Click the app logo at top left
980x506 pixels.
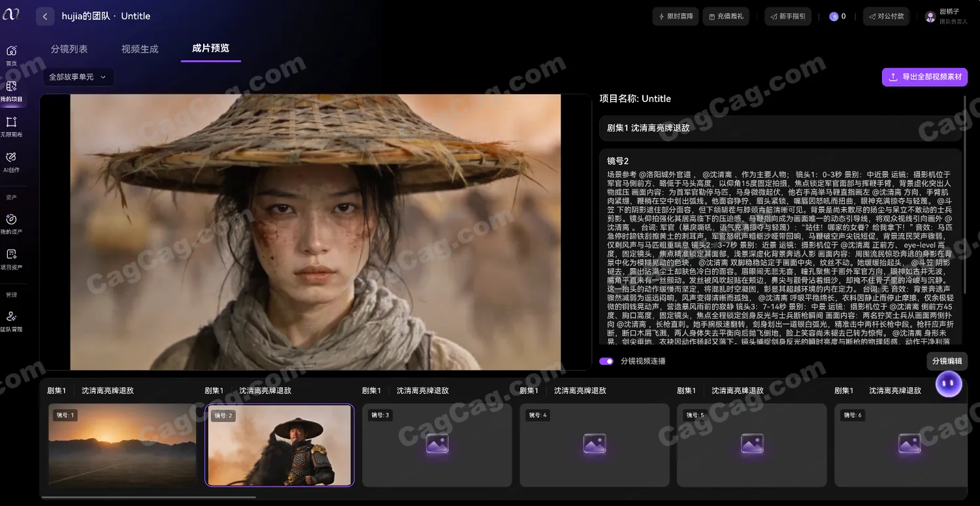pyautogui.click(x=10, y=15)
